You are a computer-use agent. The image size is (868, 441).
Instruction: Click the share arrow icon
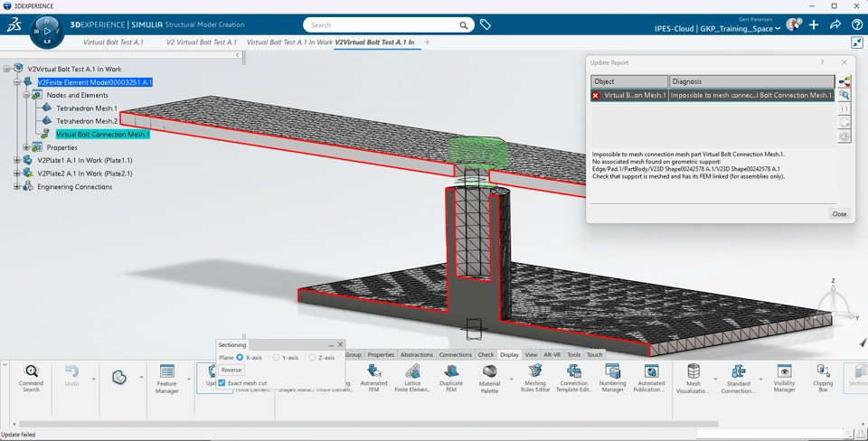tap(835, 25)
